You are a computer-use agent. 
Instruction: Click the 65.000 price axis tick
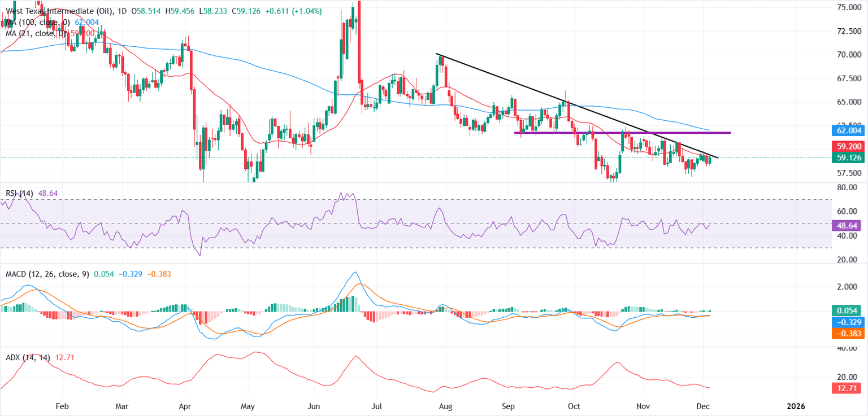click(x=849, y=102)
